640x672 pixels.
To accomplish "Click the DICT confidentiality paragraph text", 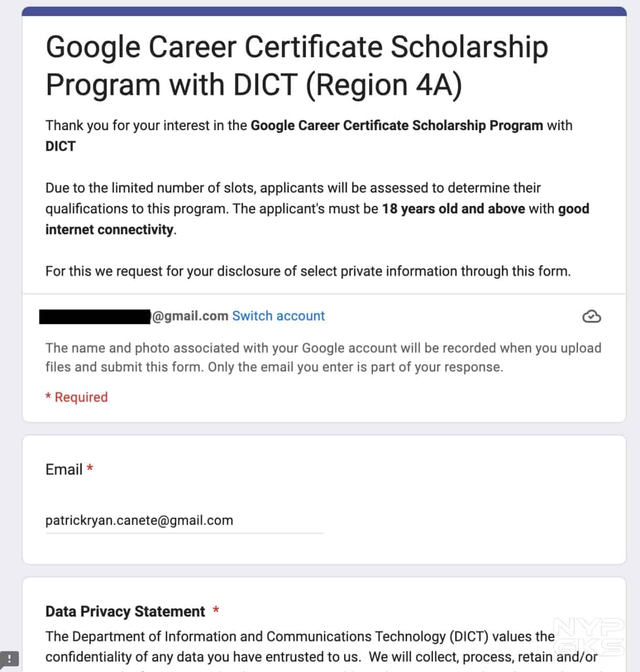I will point(321,647).
